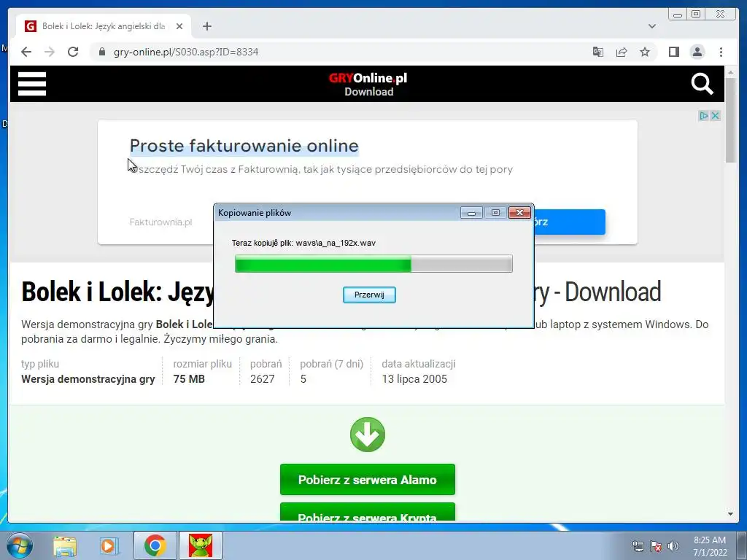
Task: Switch to the green installer taskbar icon
Action: (201, 545)
